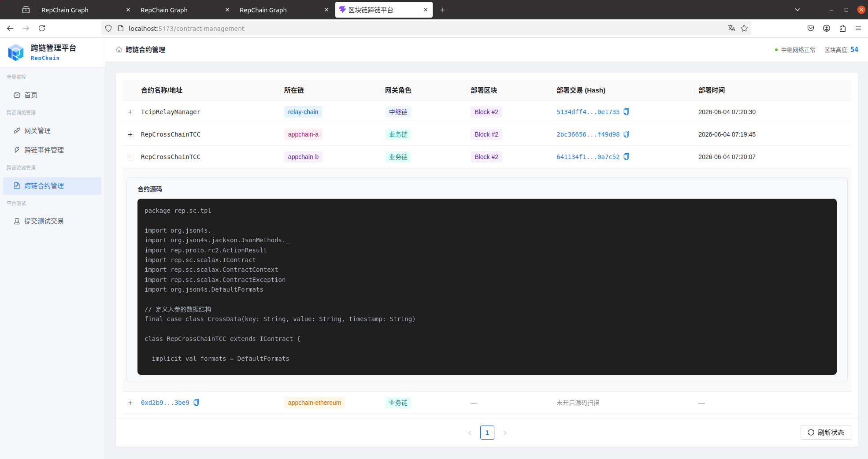Open transaction hash 5134dff4...0e1735
This screenshot has height=459, width=868.
588,112
